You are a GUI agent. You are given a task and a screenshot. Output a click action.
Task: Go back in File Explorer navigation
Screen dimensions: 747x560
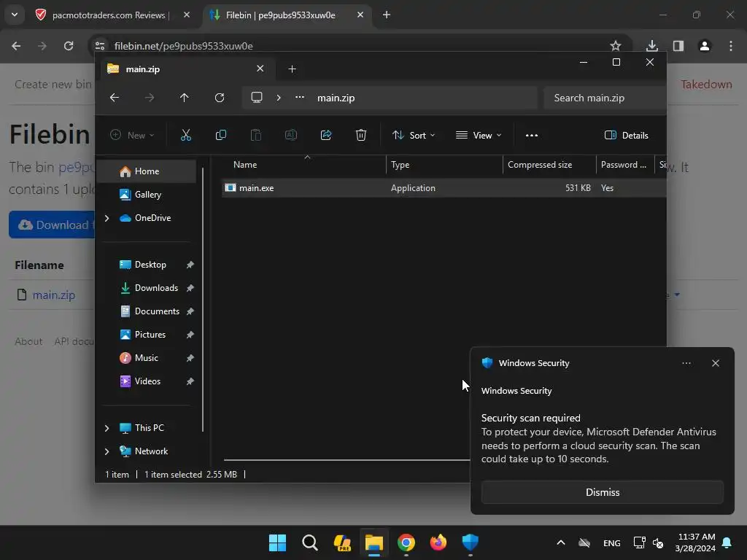[115, 98]
